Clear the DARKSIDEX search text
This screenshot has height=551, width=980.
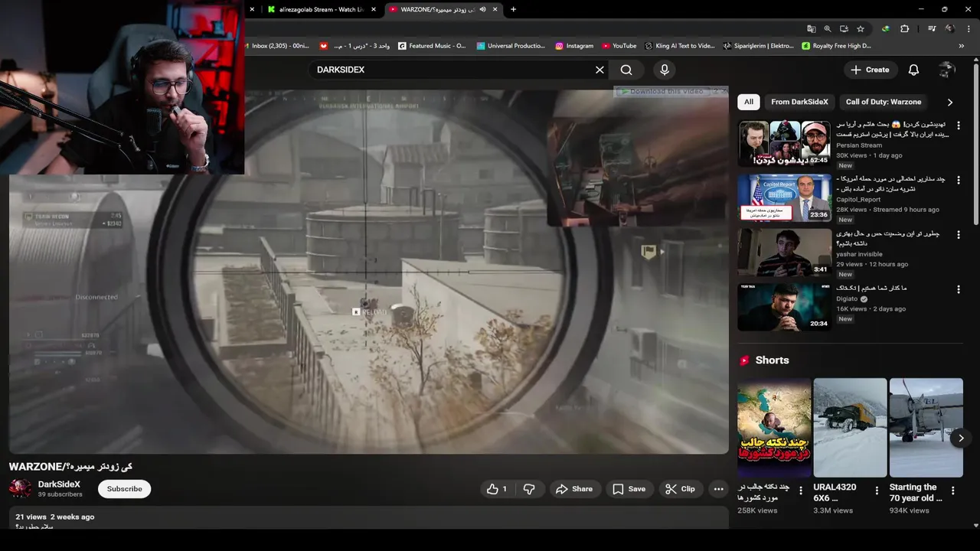(599, 70)
